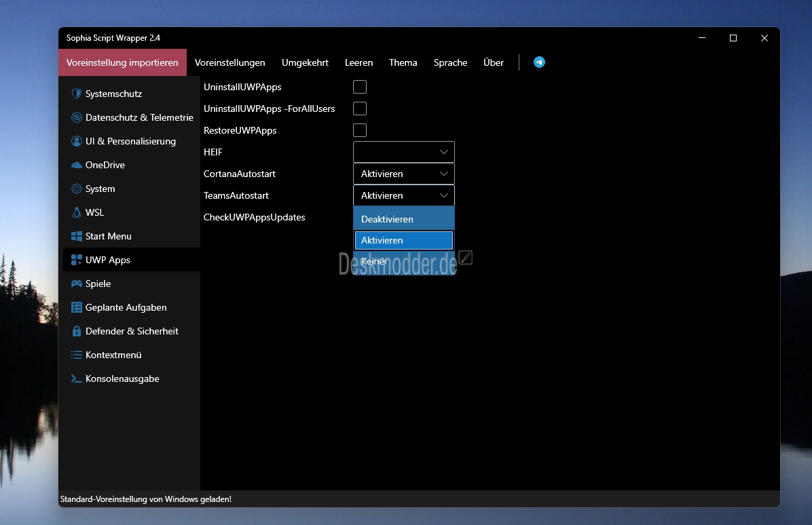The image size is (812, 525).
Task: Switch to the WSL section
Action: tap(132, 212)
